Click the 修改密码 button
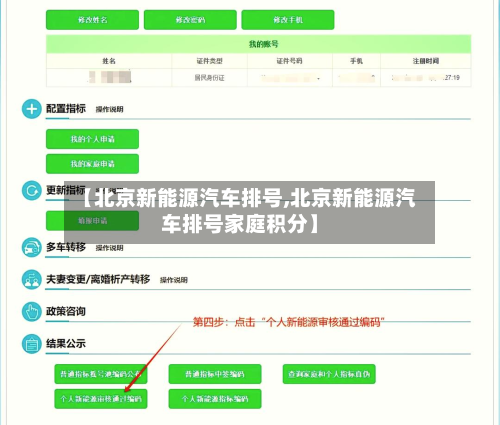The height and width of the screenshot is (425, 500). 190,20
